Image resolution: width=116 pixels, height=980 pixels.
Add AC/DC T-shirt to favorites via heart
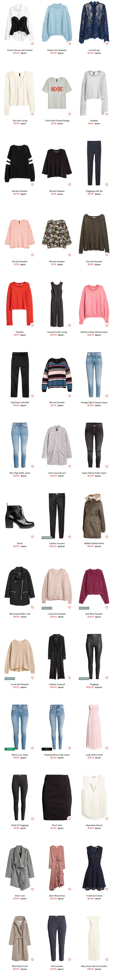(69, 114)
